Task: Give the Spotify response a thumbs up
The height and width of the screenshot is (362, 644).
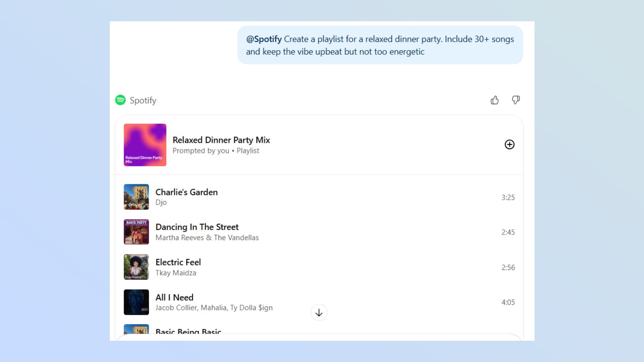Action: click(495, 100)
